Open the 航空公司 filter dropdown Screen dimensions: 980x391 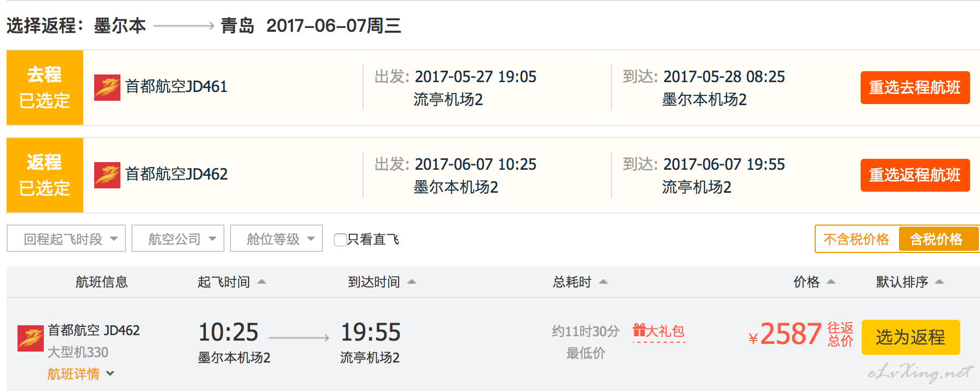coord(178,239)
